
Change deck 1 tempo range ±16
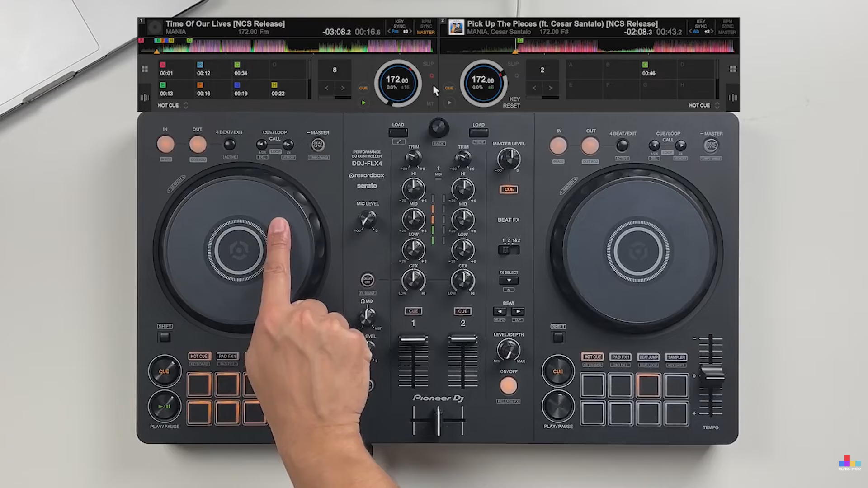pyautogui.click(x=405, y=88)
